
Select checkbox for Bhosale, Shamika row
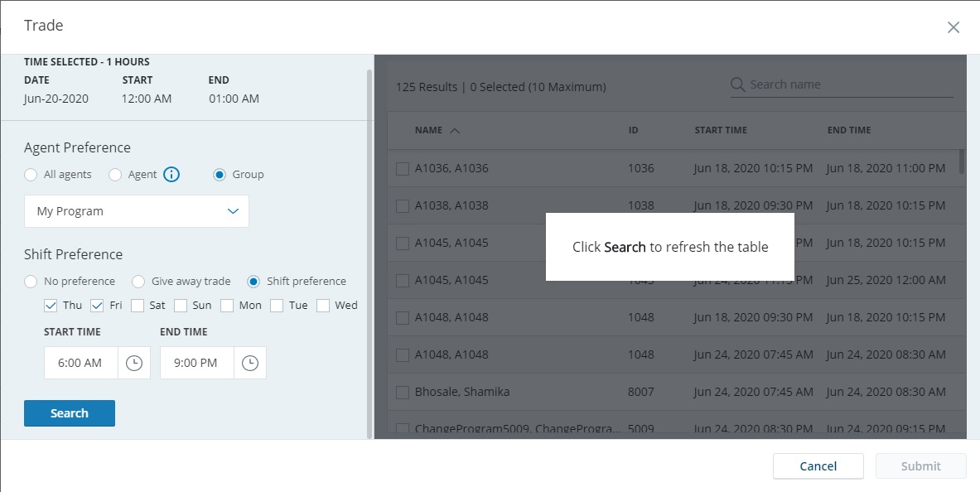coord(403,392)
